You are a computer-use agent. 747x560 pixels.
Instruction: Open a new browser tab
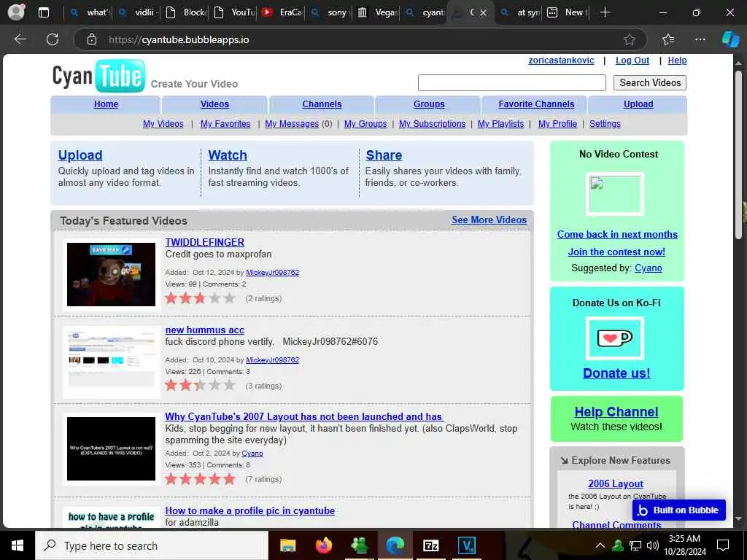click(x=605, y=12)
